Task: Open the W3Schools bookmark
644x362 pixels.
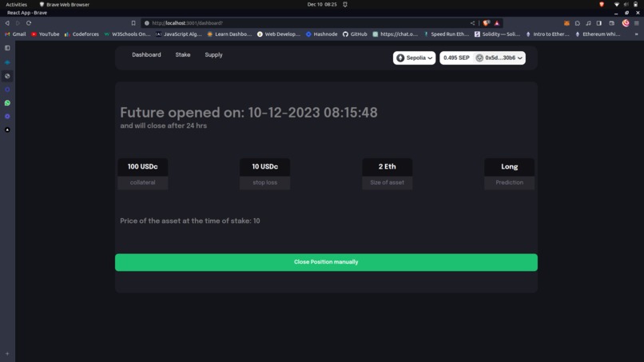Action: [127, 34]
